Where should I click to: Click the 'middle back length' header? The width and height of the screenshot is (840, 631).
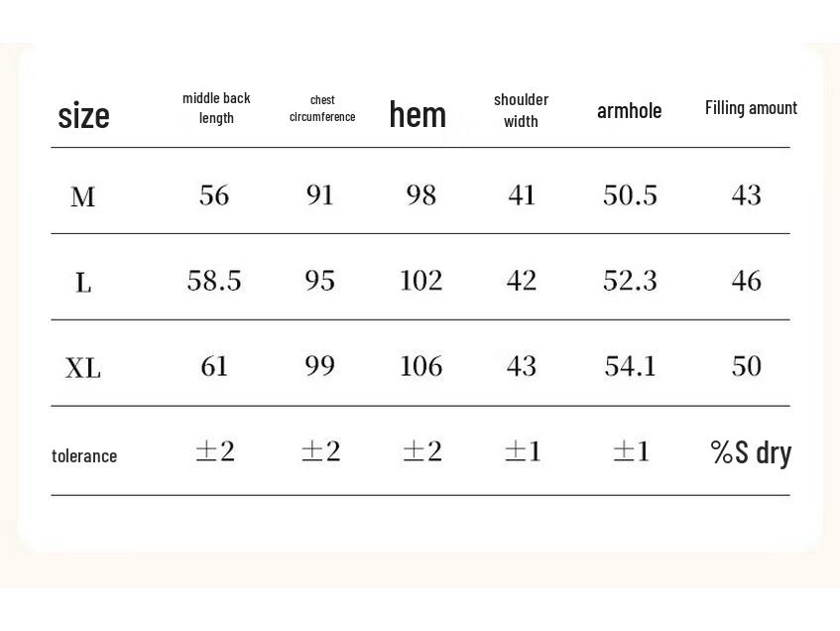click(x=216, y=108)
